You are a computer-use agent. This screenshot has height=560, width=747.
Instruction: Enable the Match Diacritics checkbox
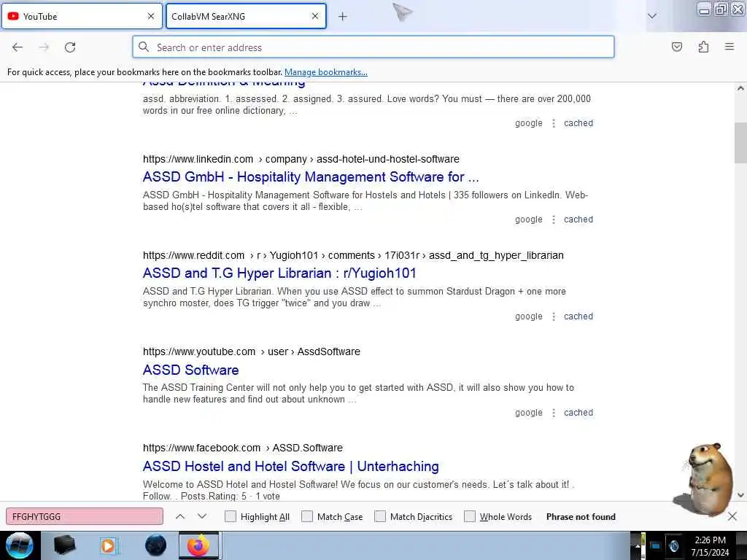coord(379,516)
